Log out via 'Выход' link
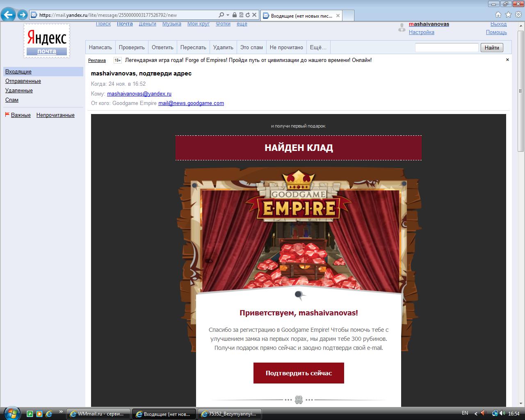 click(x=499, y=24)
